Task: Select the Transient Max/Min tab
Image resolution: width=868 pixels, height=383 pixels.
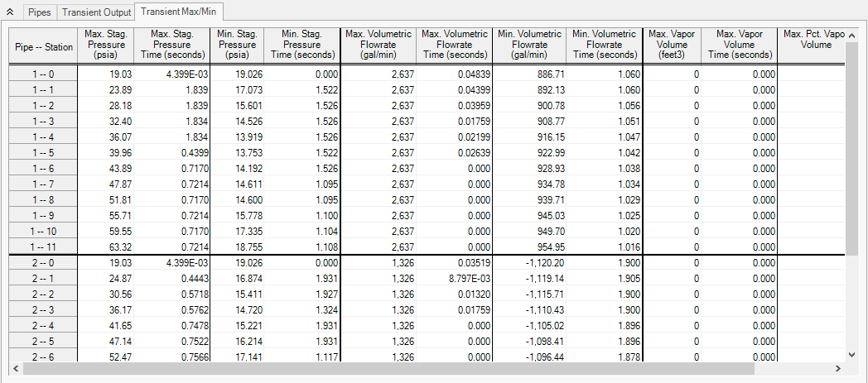Action: [179, 12]
